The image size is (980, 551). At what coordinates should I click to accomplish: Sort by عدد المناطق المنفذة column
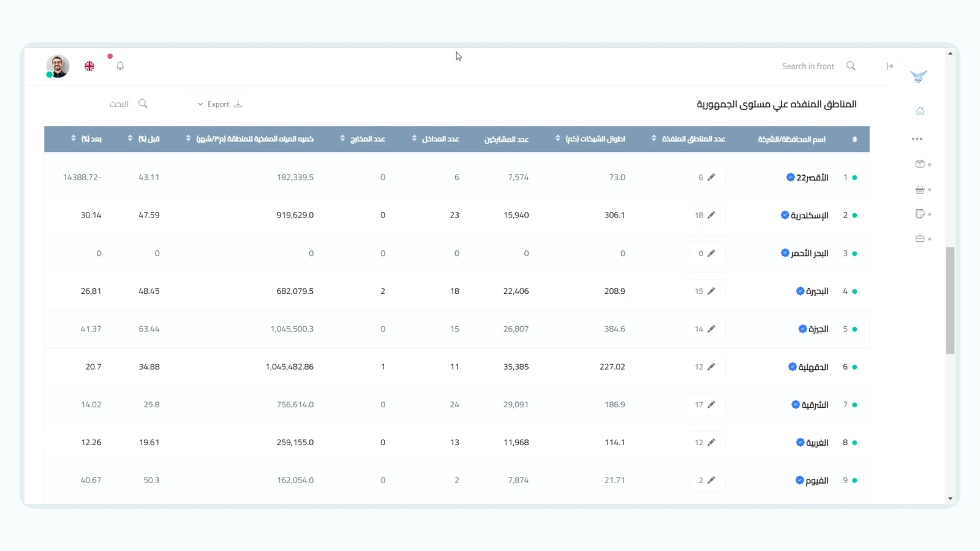[654, 139]
